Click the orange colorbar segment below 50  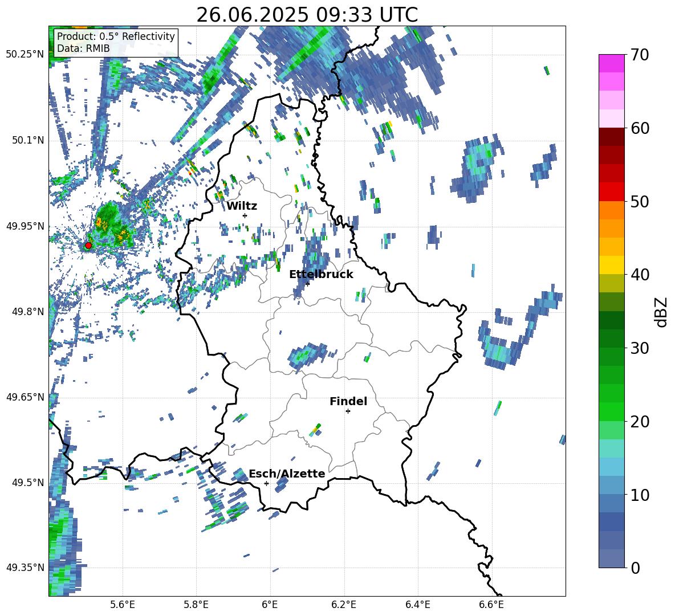coord(611,210)
